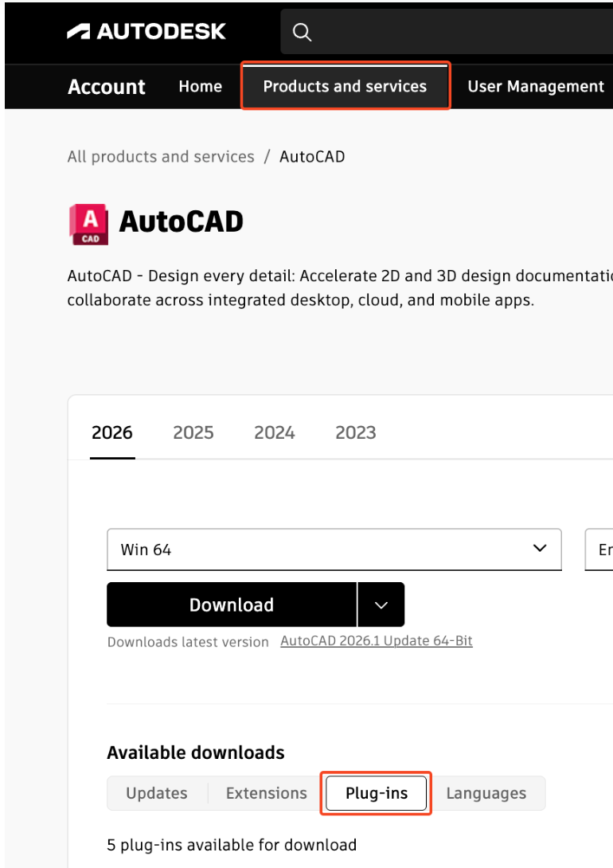Viewport: 613px width, 868px height.
Task: Show the Updates downloads list
Action: pos(156,793)
